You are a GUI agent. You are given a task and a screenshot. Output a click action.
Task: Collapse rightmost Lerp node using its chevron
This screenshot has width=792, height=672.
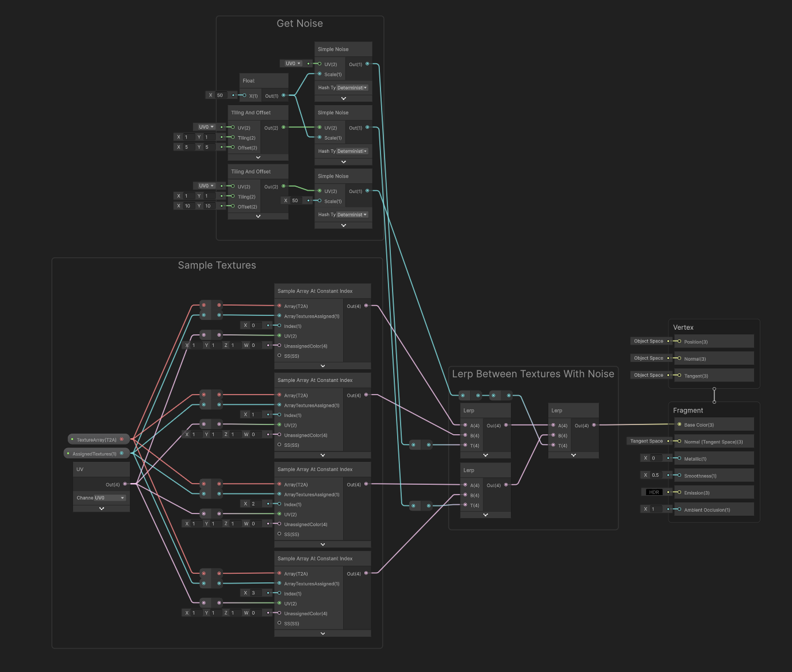tap(574, 455)
